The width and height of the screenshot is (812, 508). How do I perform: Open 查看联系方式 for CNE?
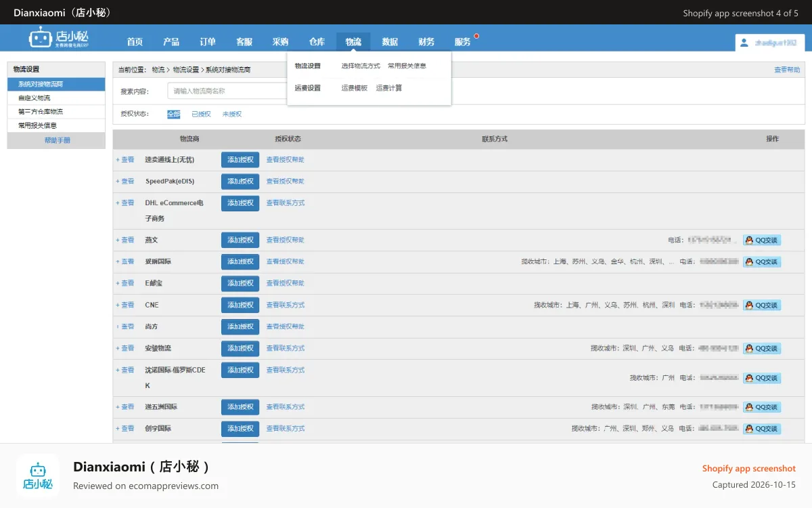point(285,305)
